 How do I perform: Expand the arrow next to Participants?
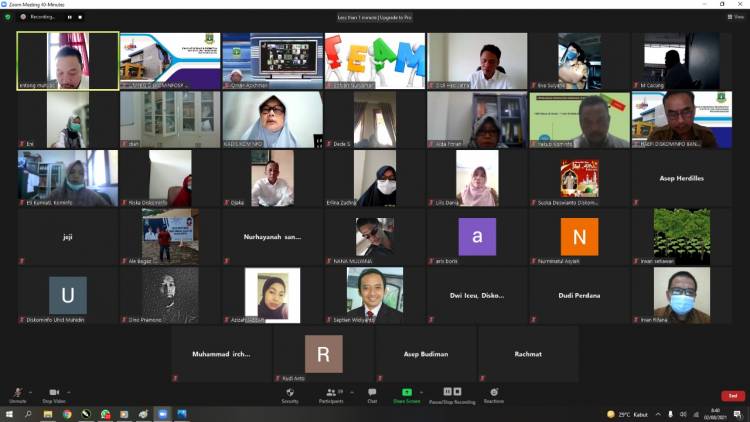coord(352,393)
